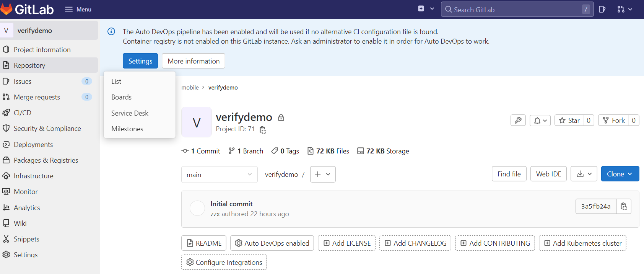The image size is (644, 274).
Task: Click the CI/CD rocket icon
Action: [x=6, y=113]
